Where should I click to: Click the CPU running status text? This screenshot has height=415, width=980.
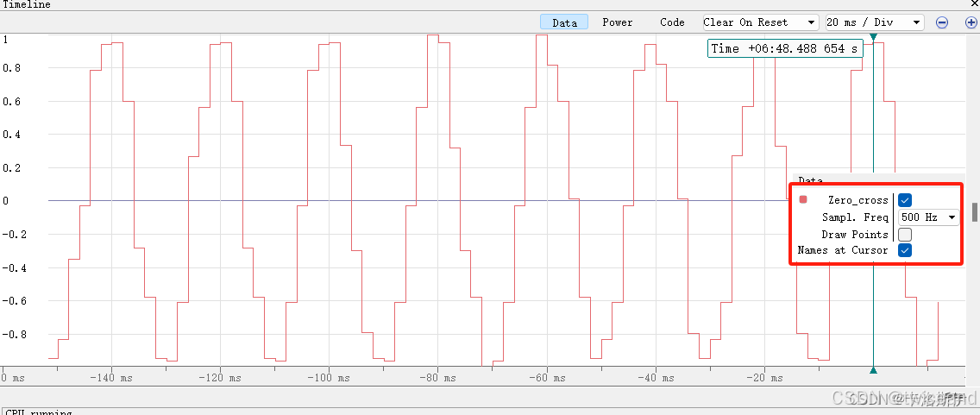click(x=37, y=412)
